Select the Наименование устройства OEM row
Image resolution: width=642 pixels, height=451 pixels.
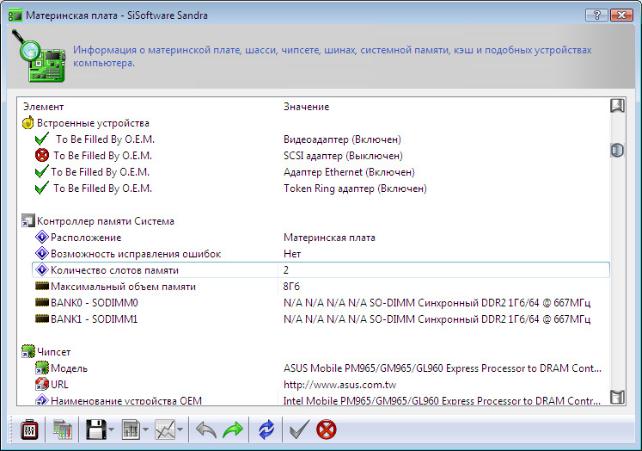coord(321,400)
